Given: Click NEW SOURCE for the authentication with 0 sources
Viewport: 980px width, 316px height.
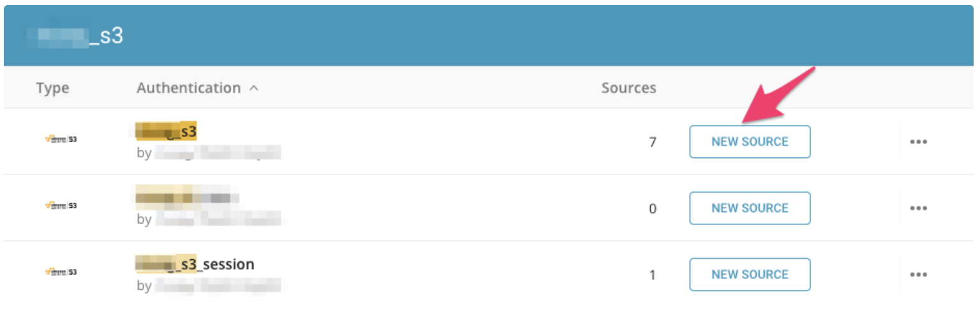Looking at the screenshot, I should (750, 208).
